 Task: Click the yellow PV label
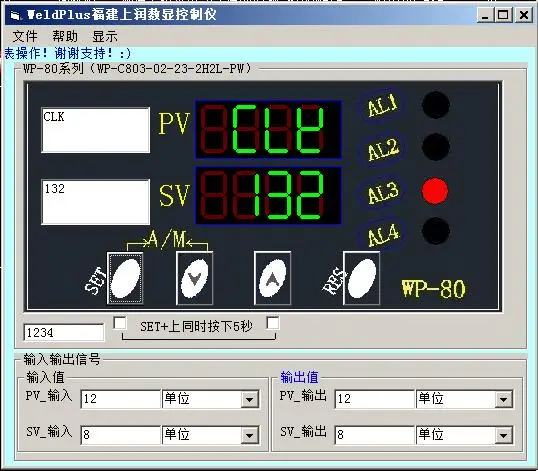click(174, 123)
